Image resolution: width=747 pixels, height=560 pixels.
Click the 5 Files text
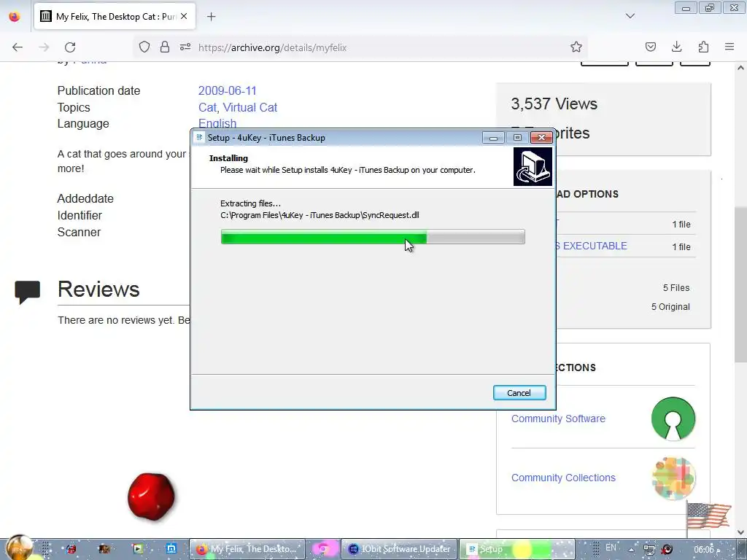(x=676, y=287)
